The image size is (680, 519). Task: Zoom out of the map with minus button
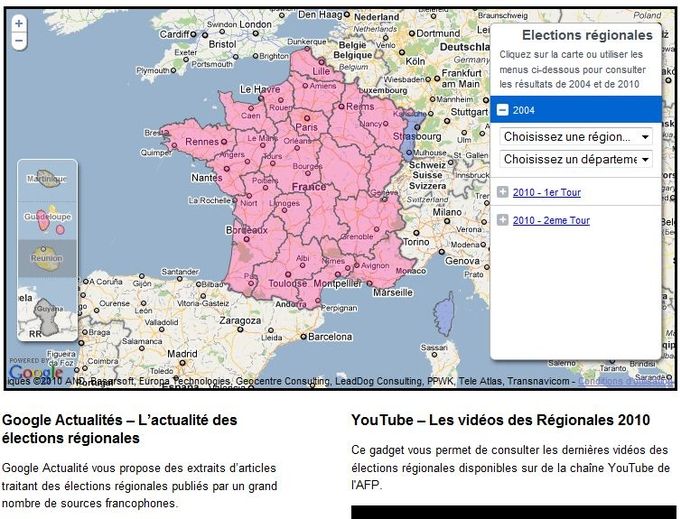(19, 41)
